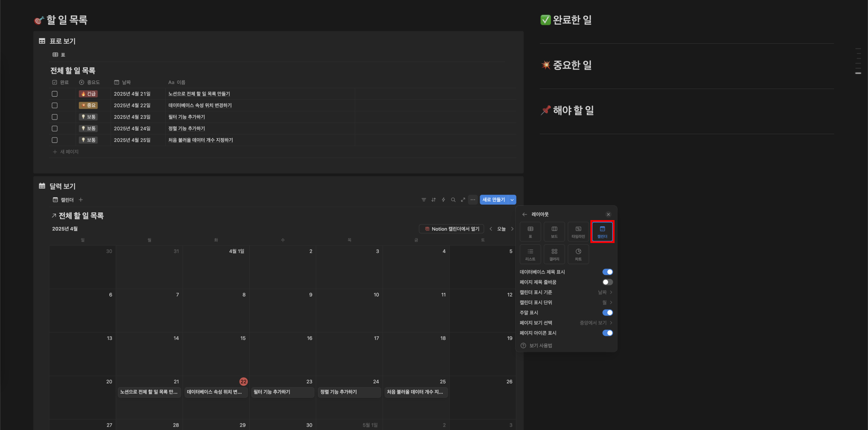
Task: Toggle 페이지 제목 줄바꿈 switch
Action: point(607,282)
